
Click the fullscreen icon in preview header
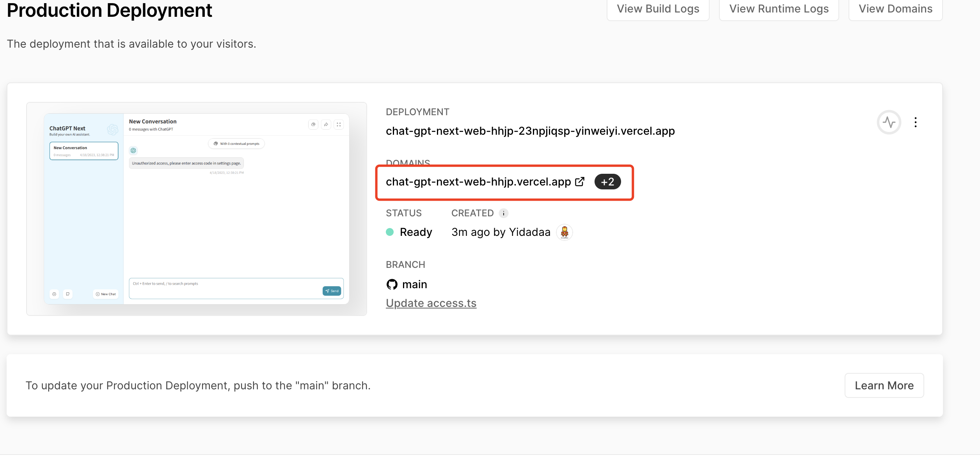pos(339,125)
